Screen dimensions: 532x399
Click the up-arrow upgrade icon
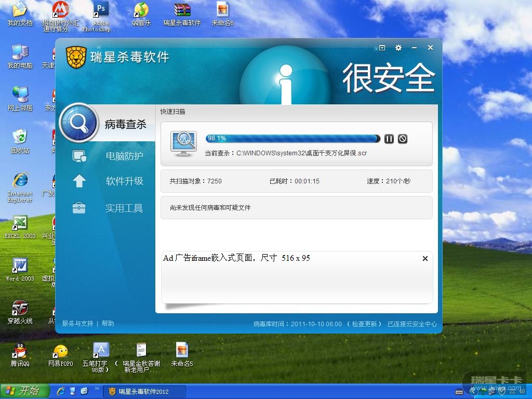79,181
